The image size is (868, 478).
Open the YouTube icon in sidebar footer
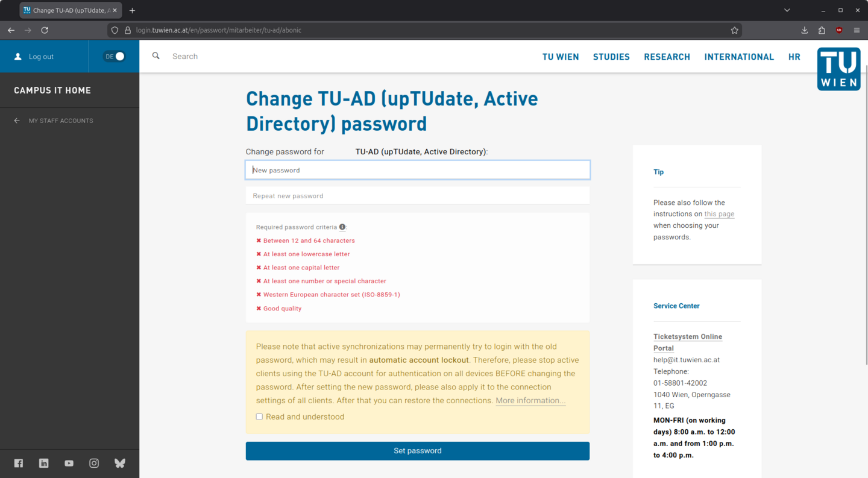point(69,463)
